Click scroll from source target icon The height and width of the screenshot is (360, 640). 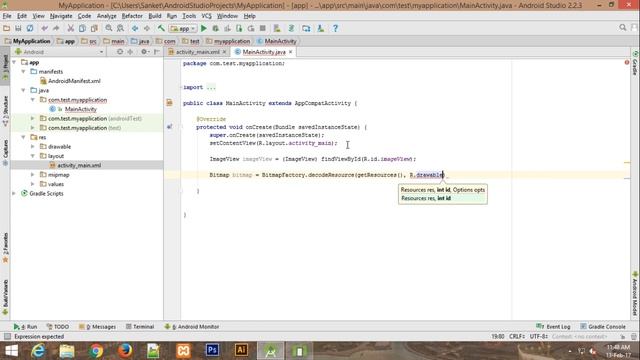tap(120, 52)
